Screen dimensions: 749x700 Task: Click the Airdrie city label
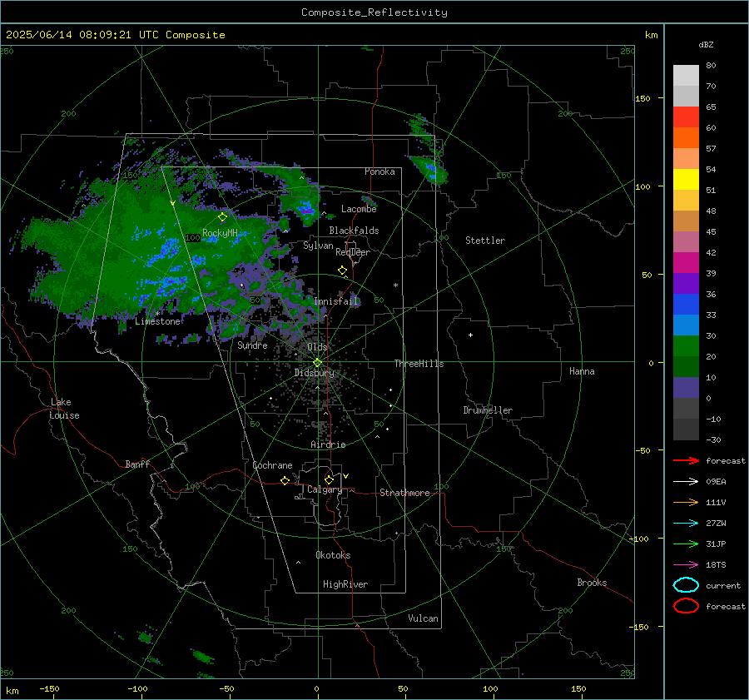[328, 444]
